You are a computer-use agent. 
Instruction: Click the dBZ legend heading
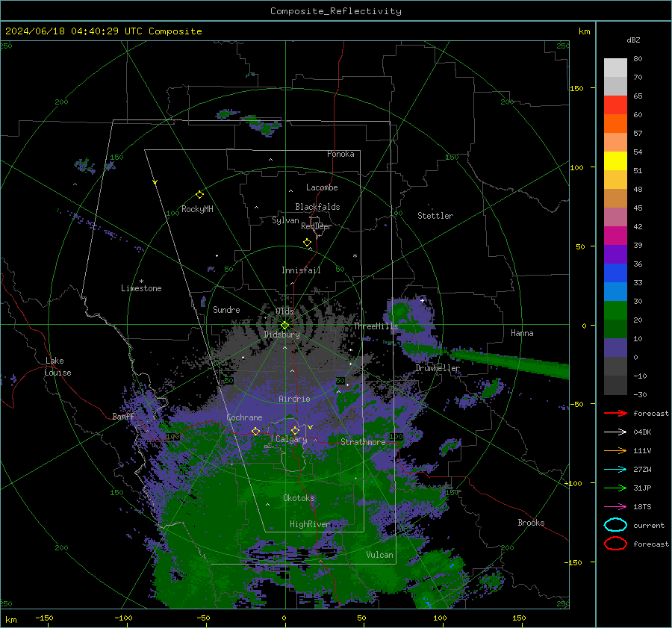[x=633, y=40]
